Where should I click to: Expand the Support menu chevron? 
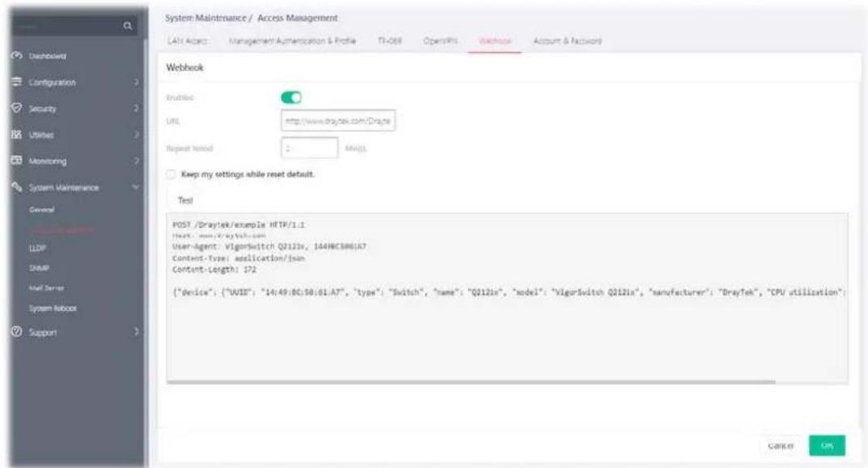coord(136,332)
